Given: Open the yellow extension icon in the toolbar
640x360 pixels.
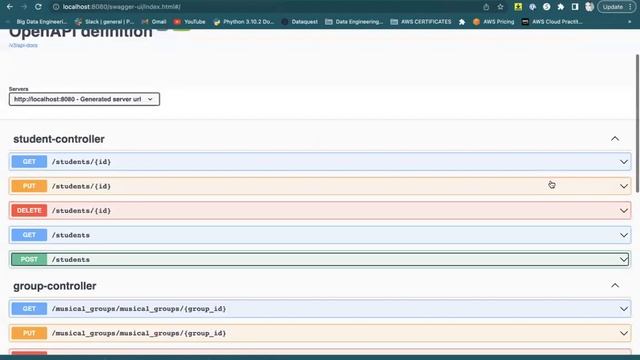Looking at the screenshot, I should [518, 7].
